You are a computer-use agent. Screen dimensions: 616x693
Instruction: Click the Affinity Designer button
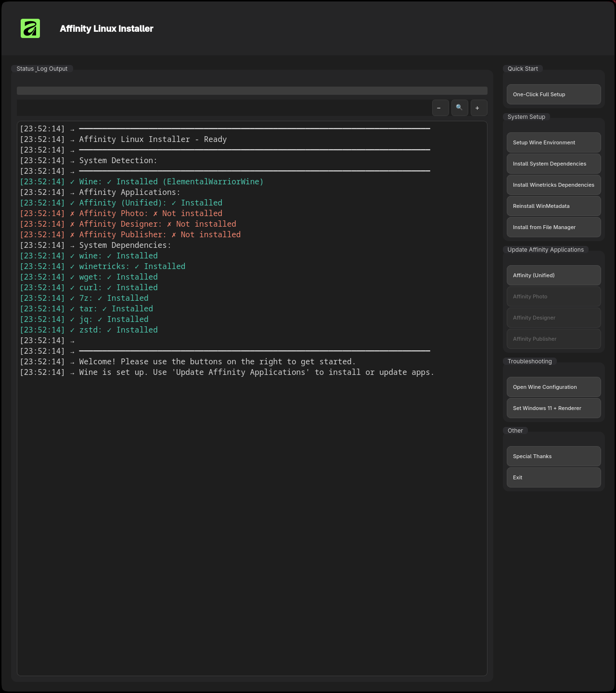554,318
